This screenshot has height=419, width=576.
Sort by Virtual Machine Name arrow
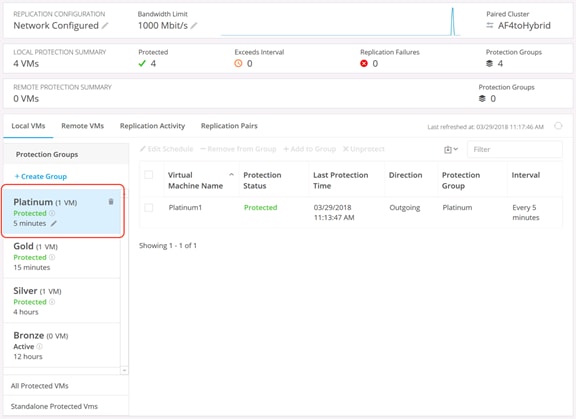tap(231, 175)
